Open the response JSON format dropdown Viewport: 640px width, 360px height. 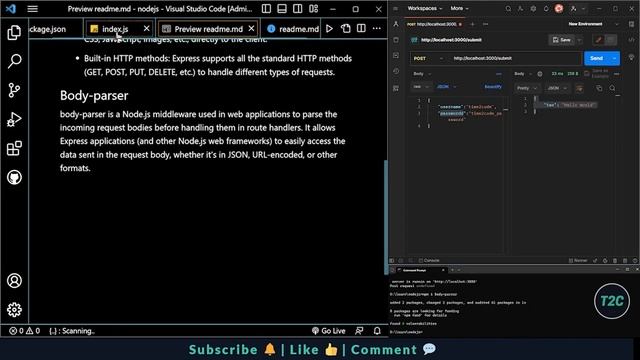[x=557, y=88]
